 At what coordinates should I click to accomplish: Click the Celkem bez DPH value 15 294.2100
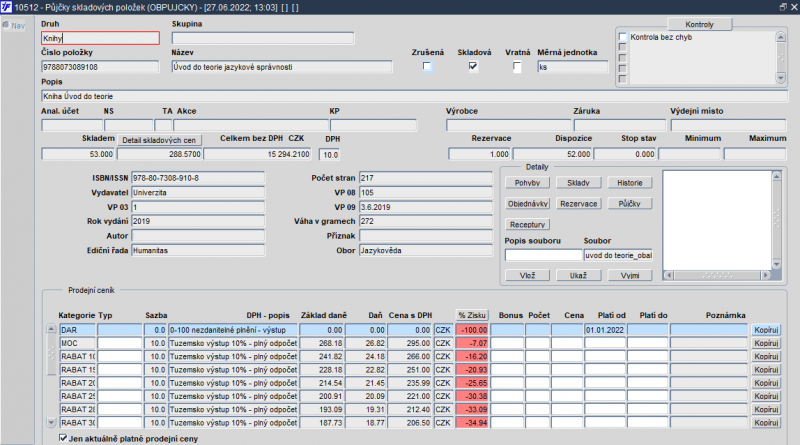[x=257, y=154]
